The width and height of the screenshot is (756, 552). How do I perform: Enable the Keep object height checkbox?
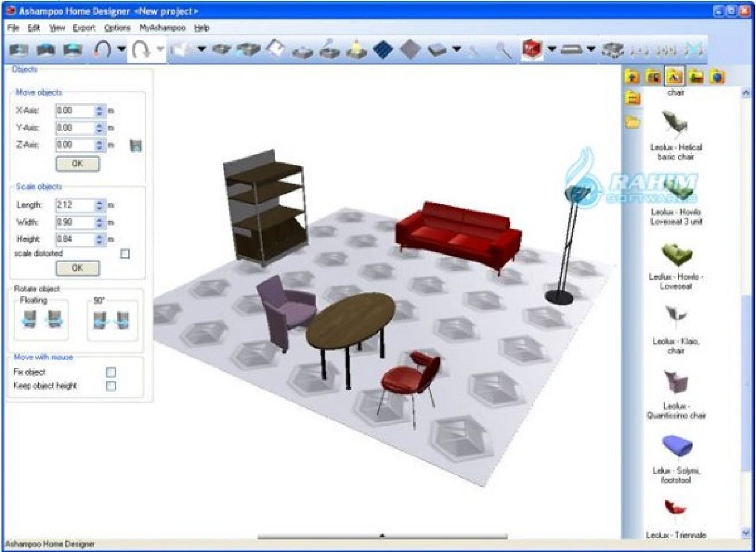[111, 386]
